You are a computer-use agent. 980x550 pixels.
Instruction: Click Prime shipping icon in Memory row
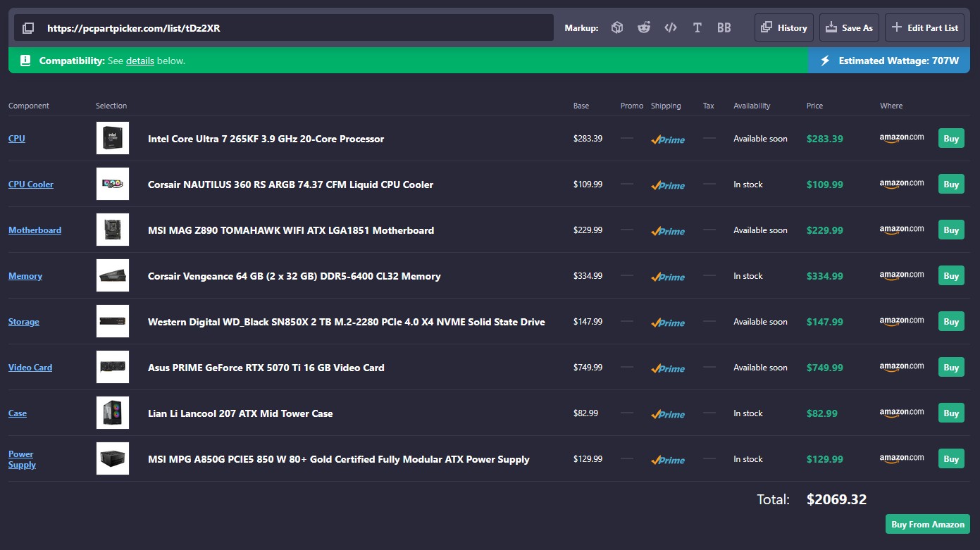[x=668, y=277]
